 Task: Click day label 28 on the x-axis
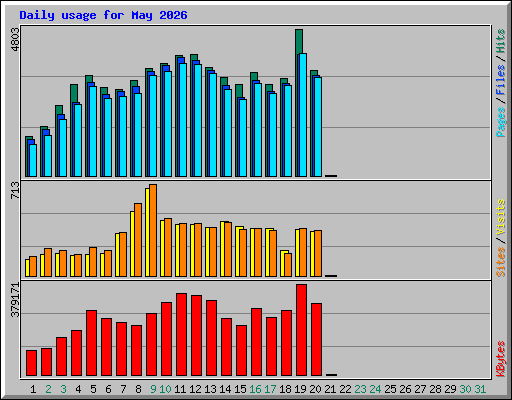point(435,389)
